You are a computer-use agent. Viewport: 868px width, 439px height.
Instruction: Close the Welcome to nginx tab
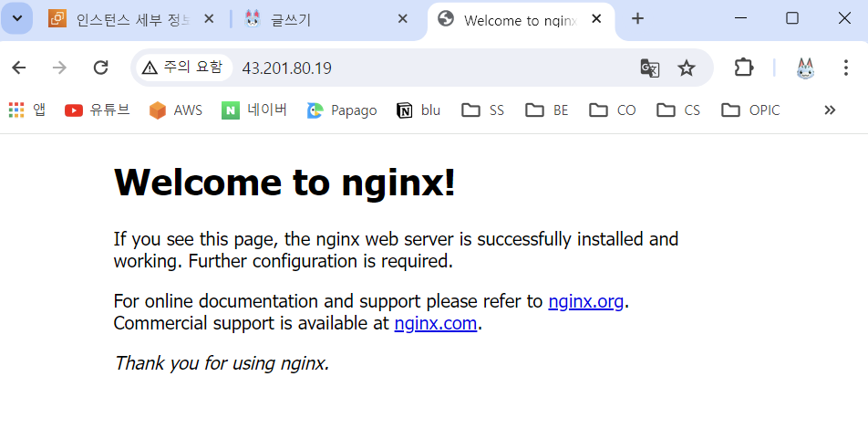point(596,19)
